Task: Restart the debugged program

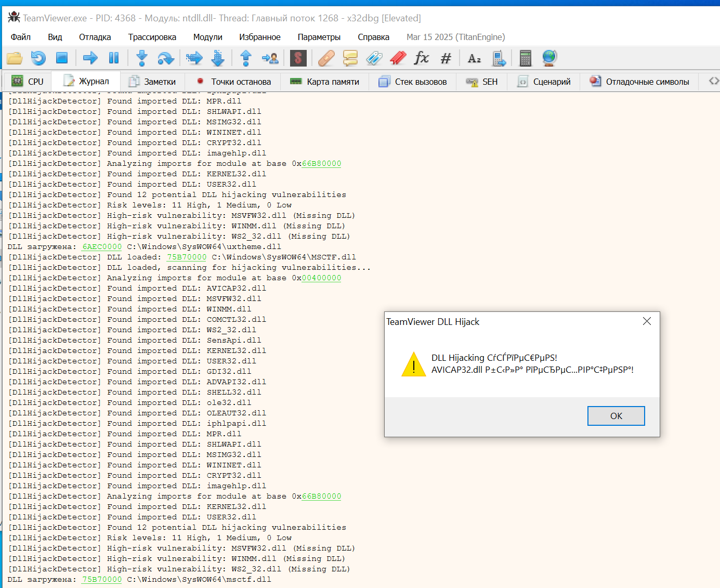Action: point(38,58)
